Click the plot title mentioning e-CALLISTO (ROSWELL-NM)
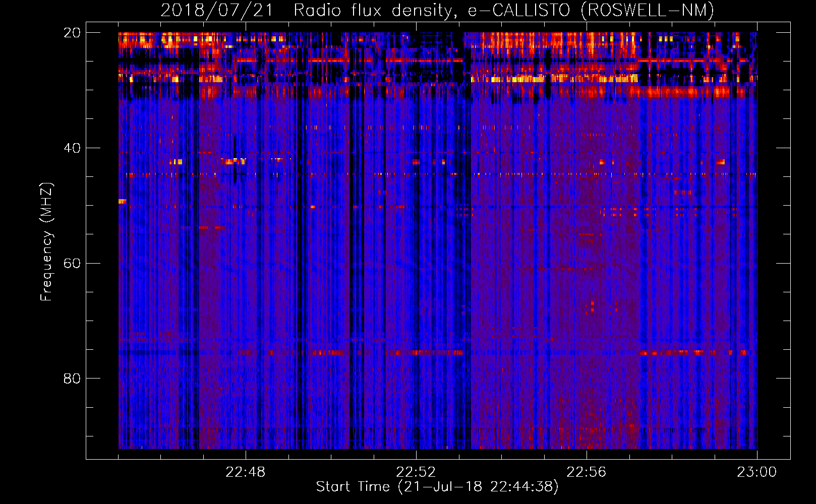This screenshot has width=816, height=504. 437,10
